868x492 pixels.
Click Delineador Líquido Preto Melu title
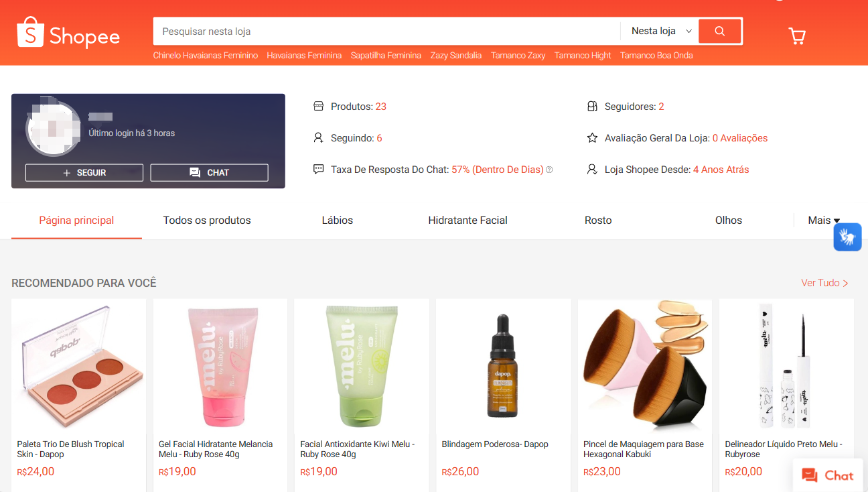pyautogui.click(x=784, y=449)
